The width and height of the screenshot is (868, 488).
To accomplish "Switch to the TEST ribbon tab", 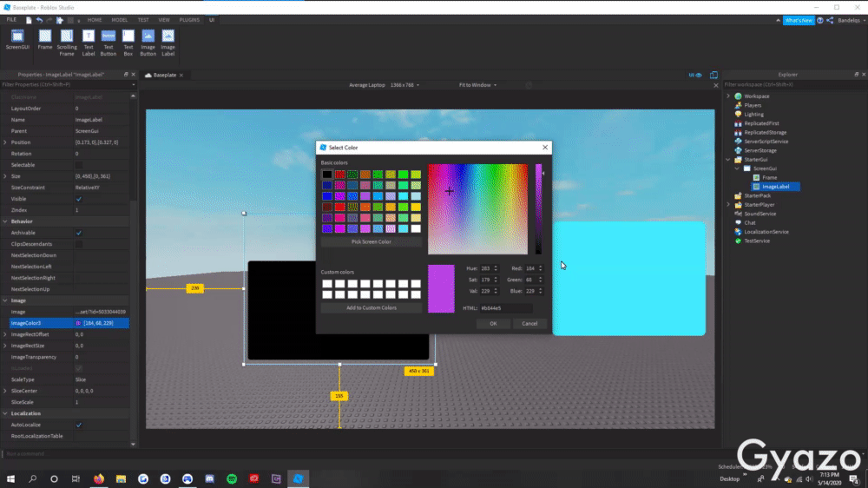I will 143,20.
